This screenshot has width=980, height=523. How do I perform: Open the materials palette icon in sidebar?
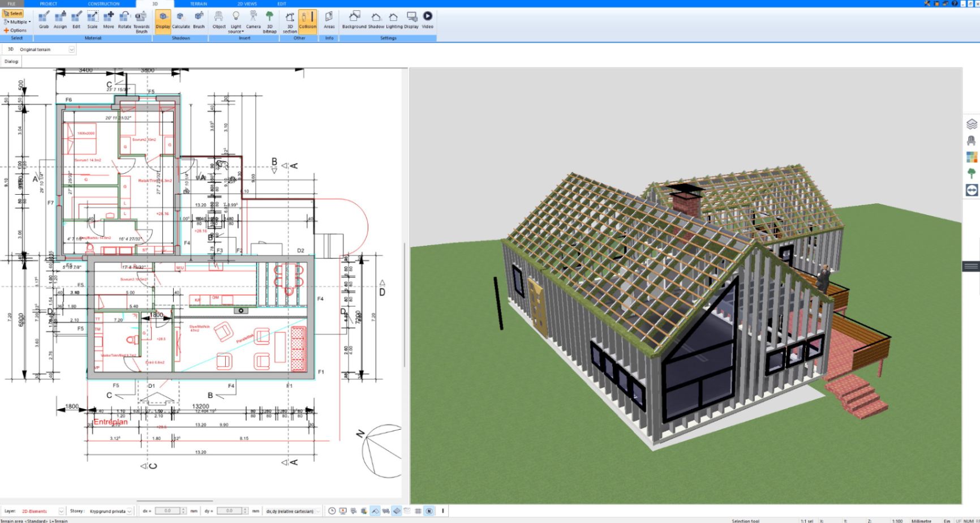click(972, 157)
